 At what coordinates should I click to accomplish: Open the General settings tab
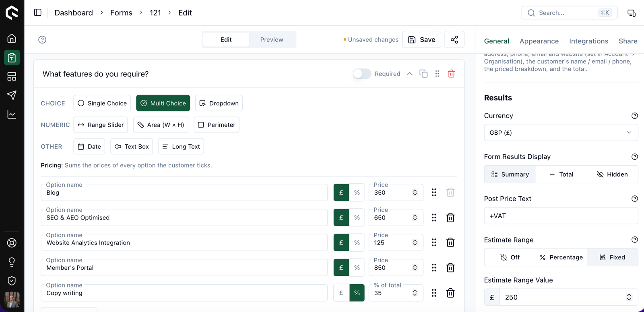pyautogui.click(x=497, y=41)
